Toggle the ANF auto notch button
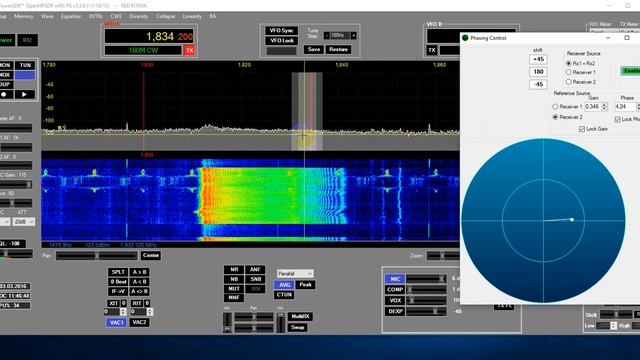Image resolution: width=640 pixels, height=360 pixels. (x=255, y=270)
